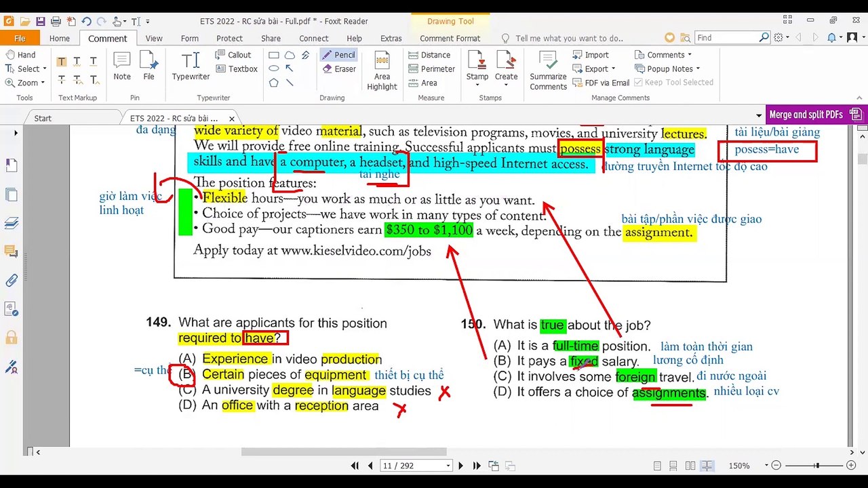The image size is (868, 488).
Task: Open the View ribbon tab
Action: [154, 38]
